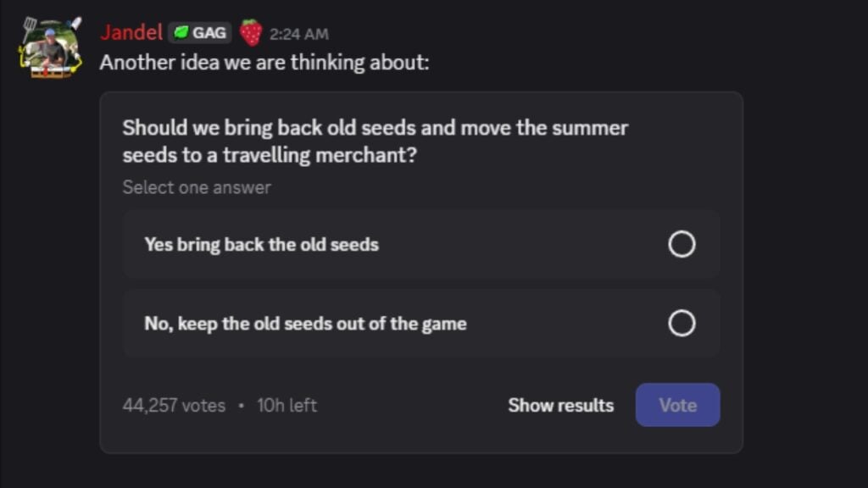Click the "Another idea we are thinking about" message
Screen dimensions: 868x488
pyautogui.click(x=264, y=63)
